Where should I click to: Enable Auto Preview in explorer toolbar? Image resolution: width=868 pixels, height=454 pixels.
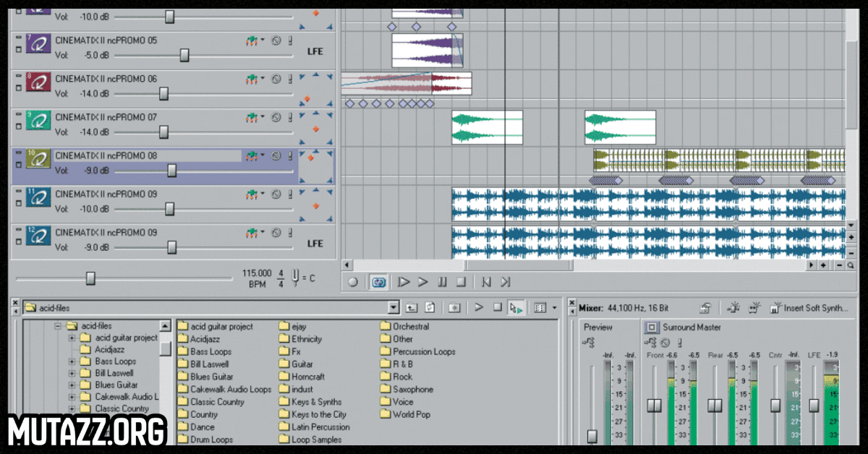pos(515,308)
